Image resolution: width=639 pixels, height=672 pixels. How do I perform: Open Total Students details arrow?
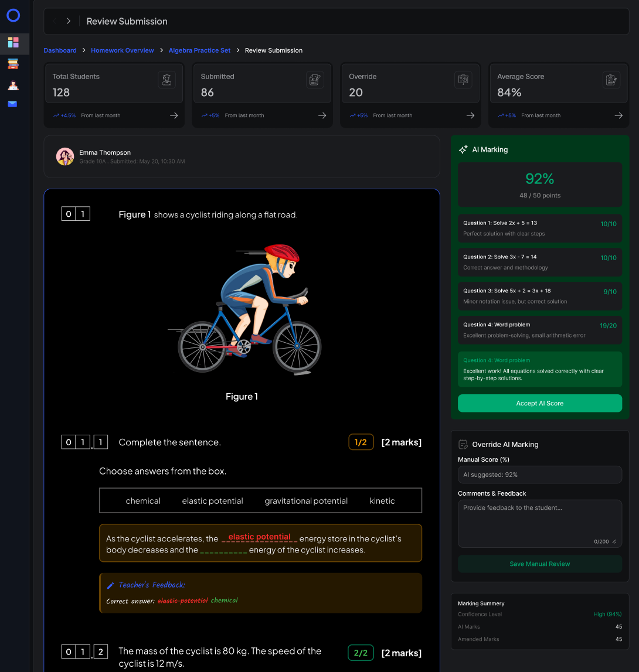pos(174,115)
